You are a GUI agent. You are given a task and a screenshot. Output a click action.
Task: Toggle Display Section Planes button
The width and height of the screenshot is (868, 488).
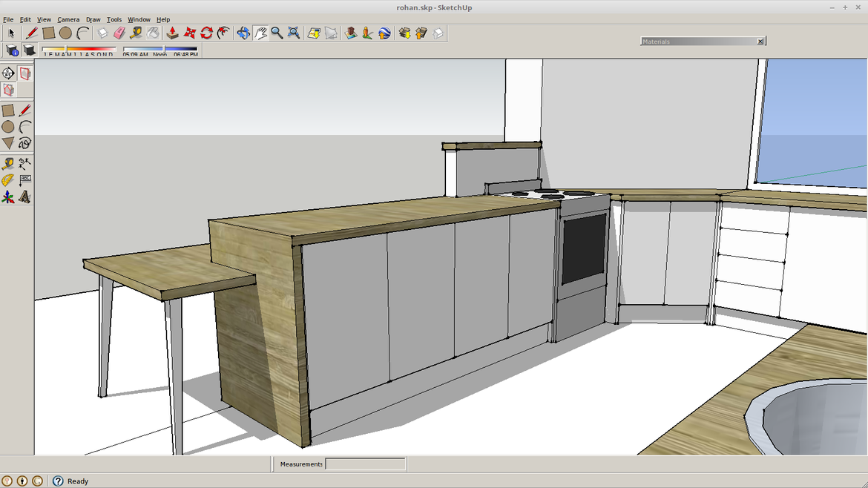(25, 73)
